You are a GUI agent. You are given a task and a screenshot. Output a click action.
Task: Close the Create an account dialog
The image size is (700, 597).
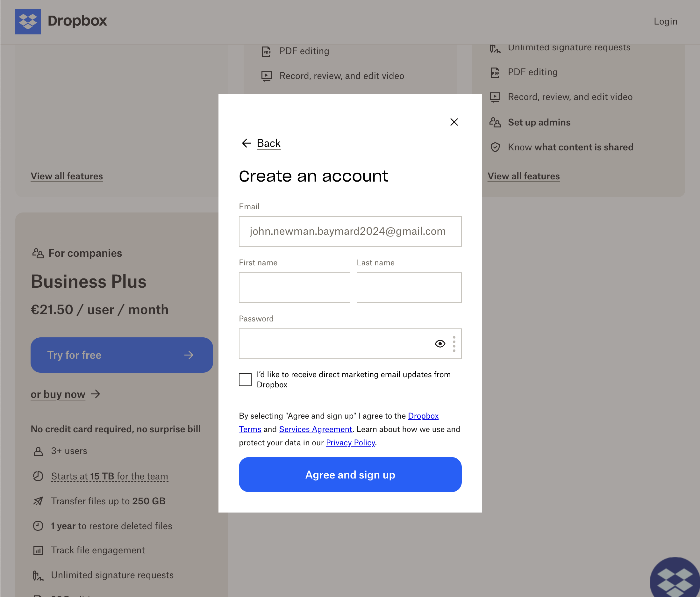[454, 122]
